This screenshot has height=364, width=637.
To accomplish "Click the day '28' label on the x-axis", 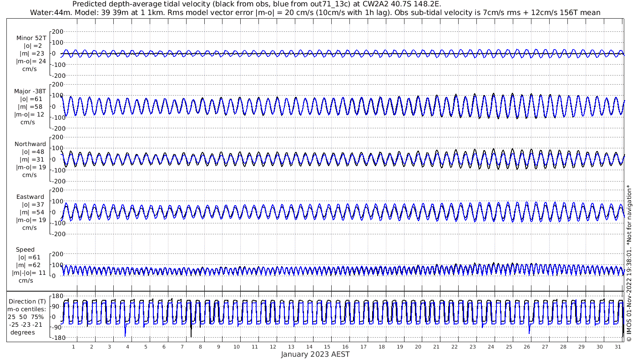I will [x=563, y=347].
